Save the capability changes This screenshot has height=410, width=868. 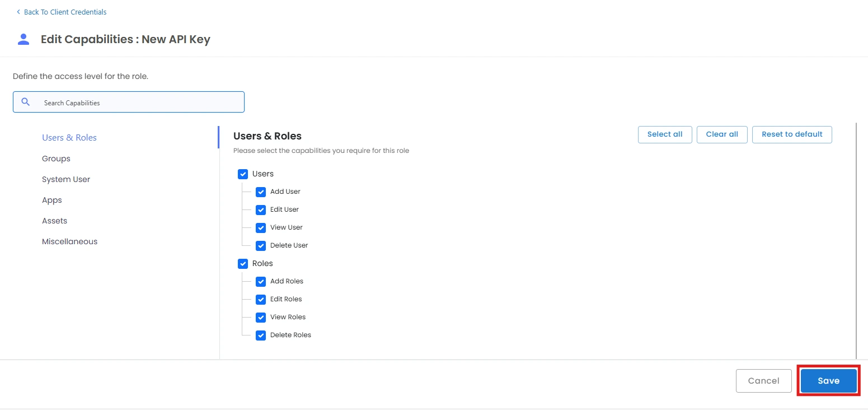click(x=828, y=381)
